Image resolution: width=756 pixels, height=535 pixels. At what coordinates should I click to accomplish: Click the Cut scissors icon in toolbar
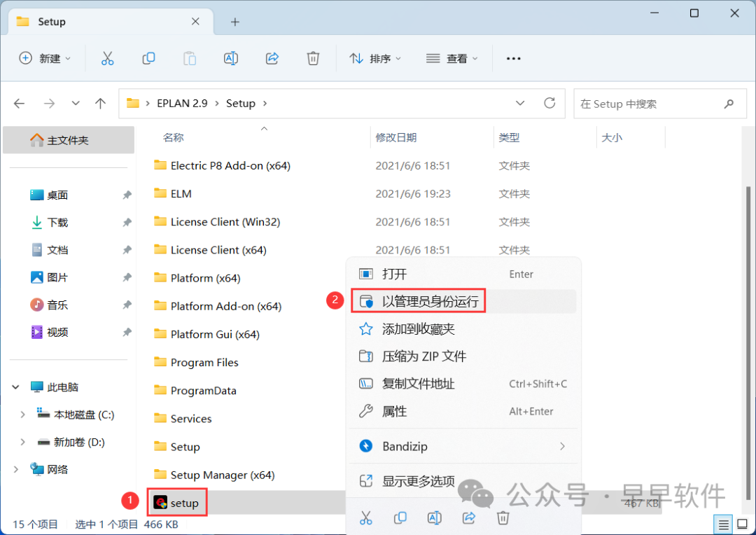(x=107, y=59)
